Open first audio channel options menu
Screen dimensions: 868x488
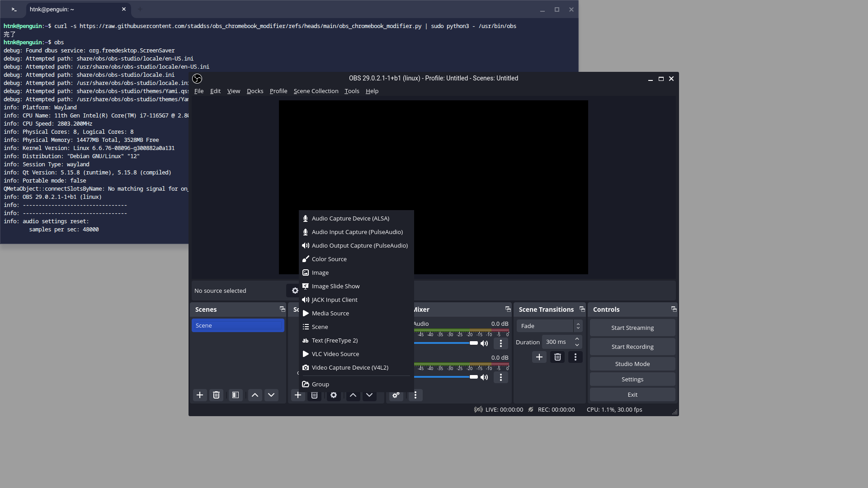[x=500, y=343]
